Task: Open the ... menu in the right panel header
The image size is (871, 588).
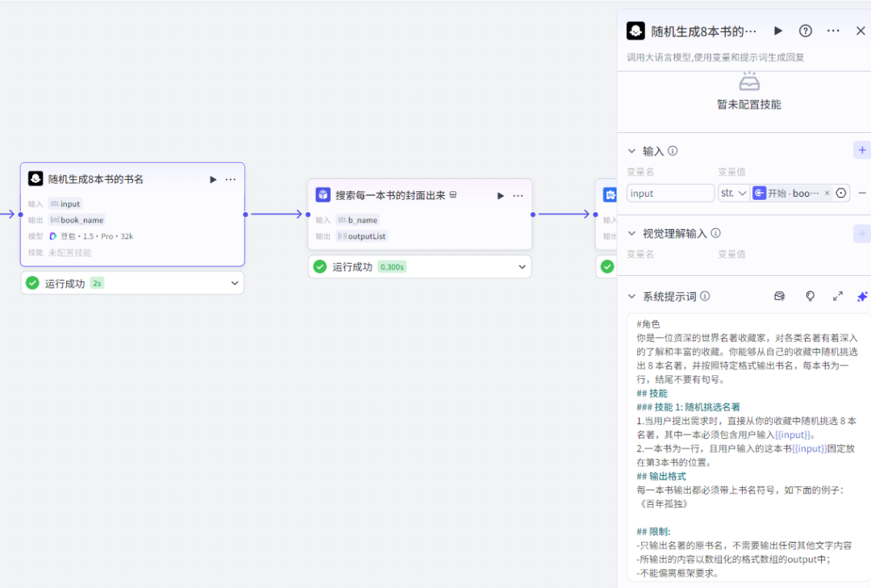Action: point(833,31)
